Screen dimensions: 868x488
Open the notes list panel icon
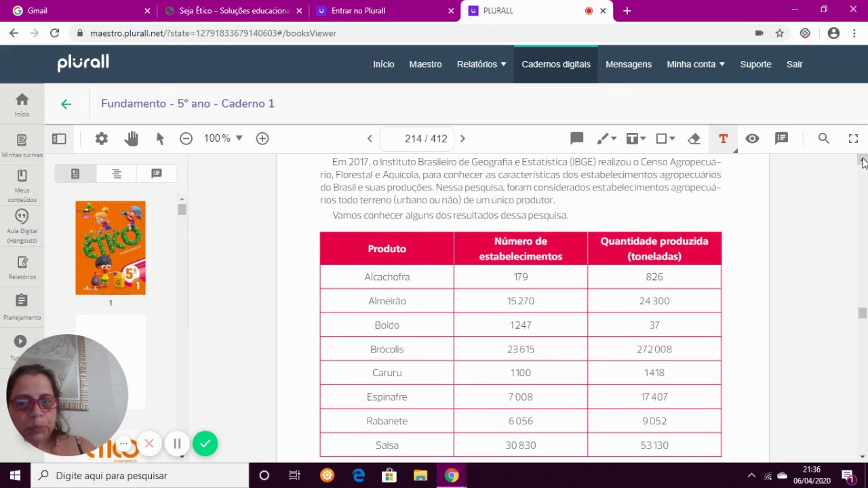tap(781, 138)
